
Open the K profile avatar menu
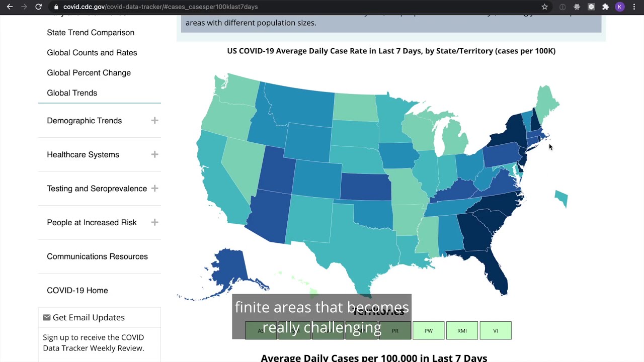tap(620, 7)
